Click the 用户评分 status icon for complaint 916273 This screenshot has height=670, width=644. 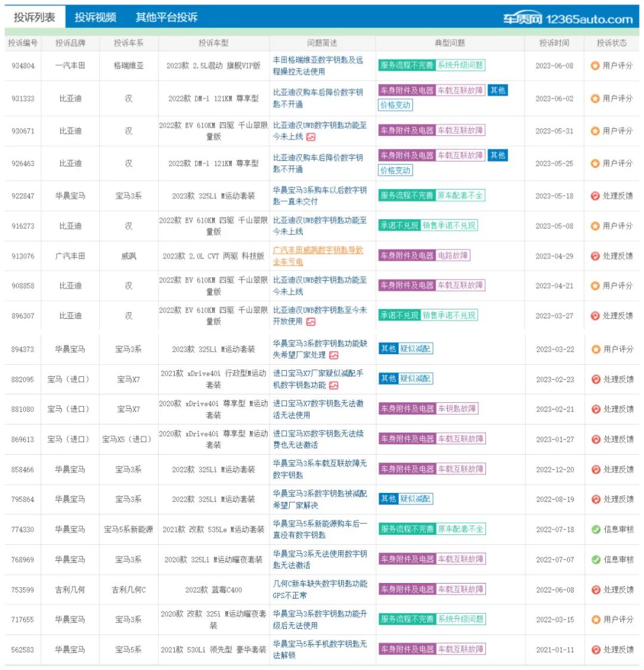click(595, 225)
